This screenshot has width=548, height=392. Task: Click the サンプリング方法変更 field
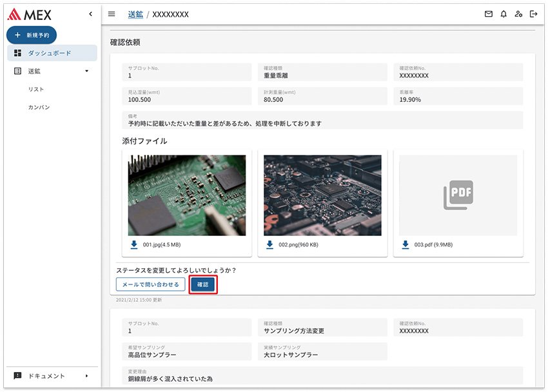(x=322, y=328)
